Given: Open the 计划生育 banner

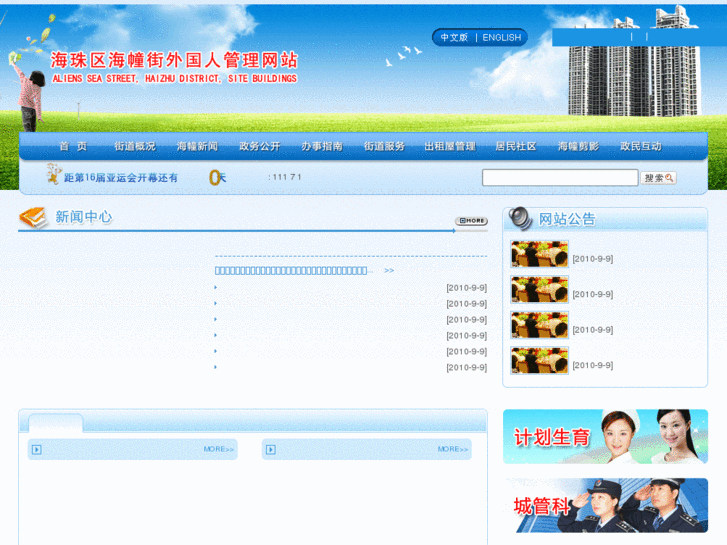Looking at the screenshot, I should coord(606,436).
